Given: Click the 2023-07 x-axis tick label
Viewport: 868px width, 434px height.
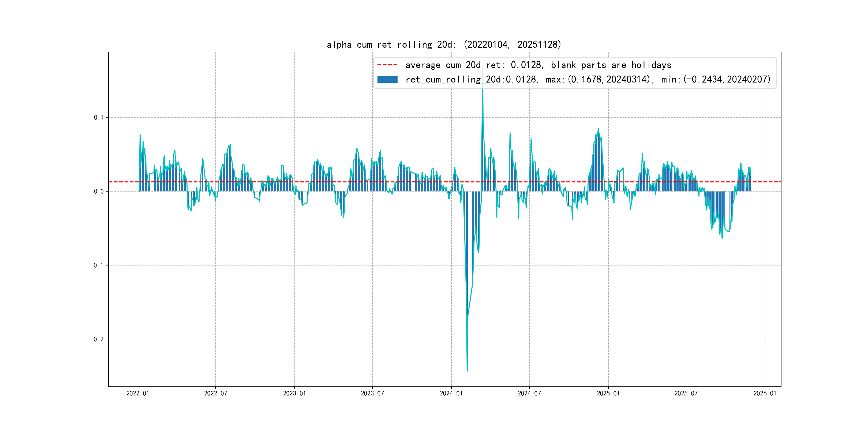Looking at the screenshot, I should pyautogui.click(x=372, y=393).
